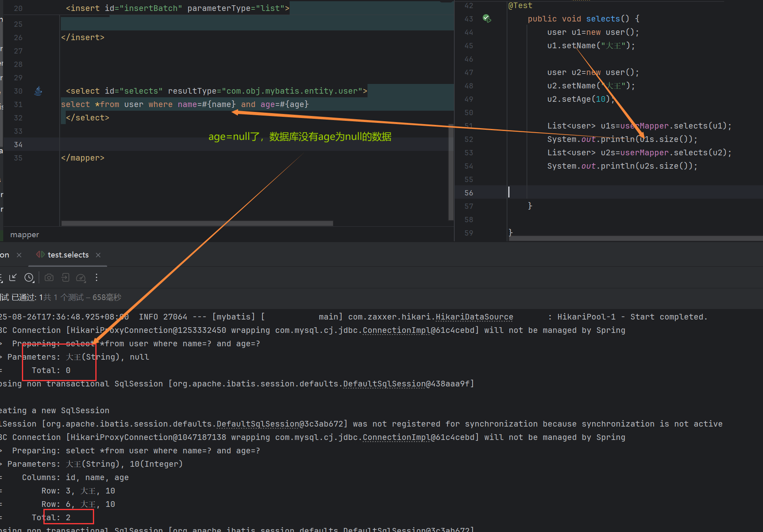Click the sticky insertBatch header line

(178, 9)
